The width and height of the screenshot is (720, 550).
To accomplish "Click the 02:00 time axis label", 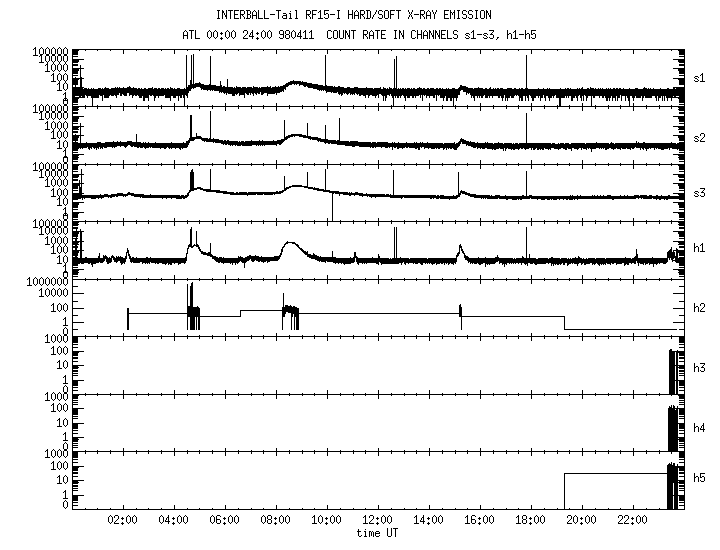I will (x=123, y=520).
